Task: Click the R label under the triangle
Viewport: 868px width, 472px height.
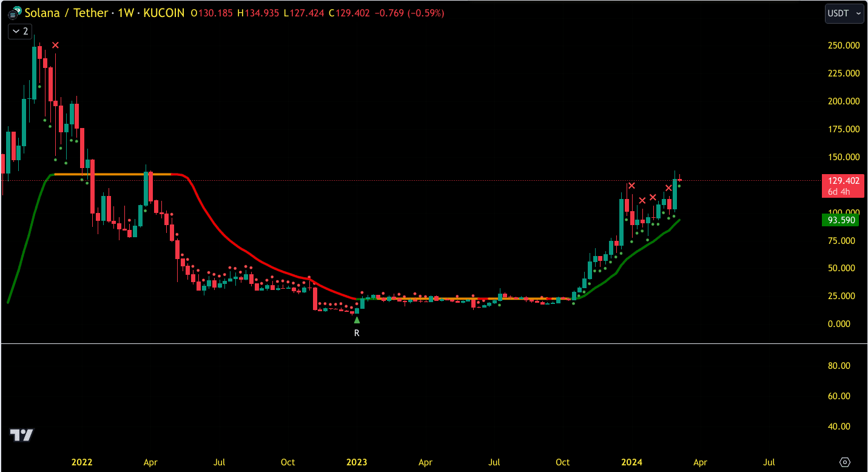Action: (x=357, y=332)
